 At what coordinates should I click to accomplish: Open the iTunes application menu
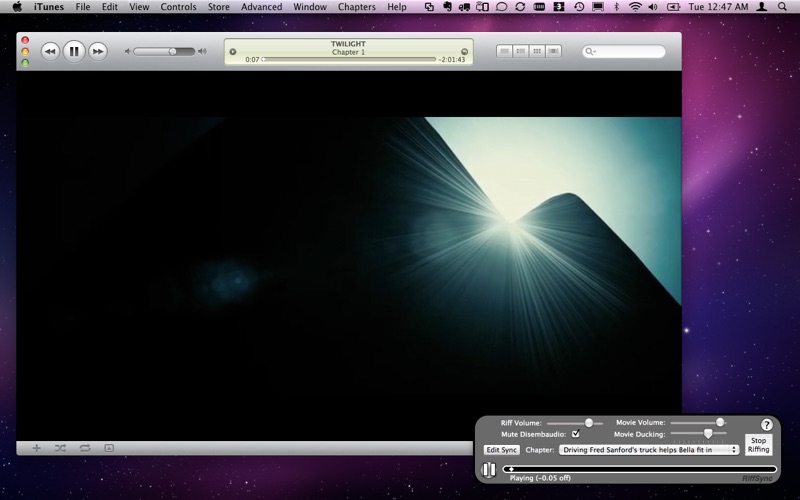pos(49,7)
